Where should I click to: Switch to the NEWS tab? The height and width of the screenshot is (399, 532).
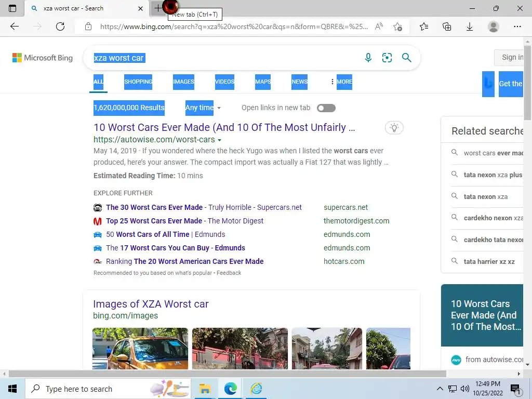point(300,82)
